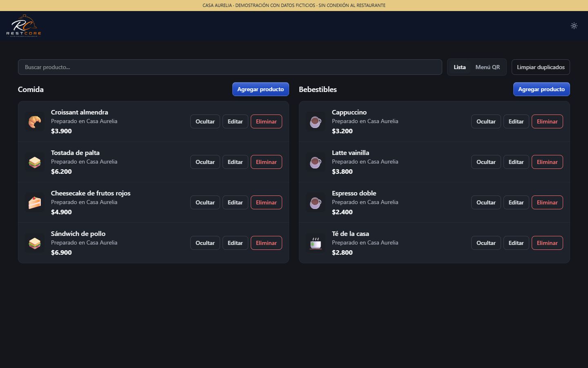
Task: Add a product to Bebestibles
Action: [x=541, y=89]
